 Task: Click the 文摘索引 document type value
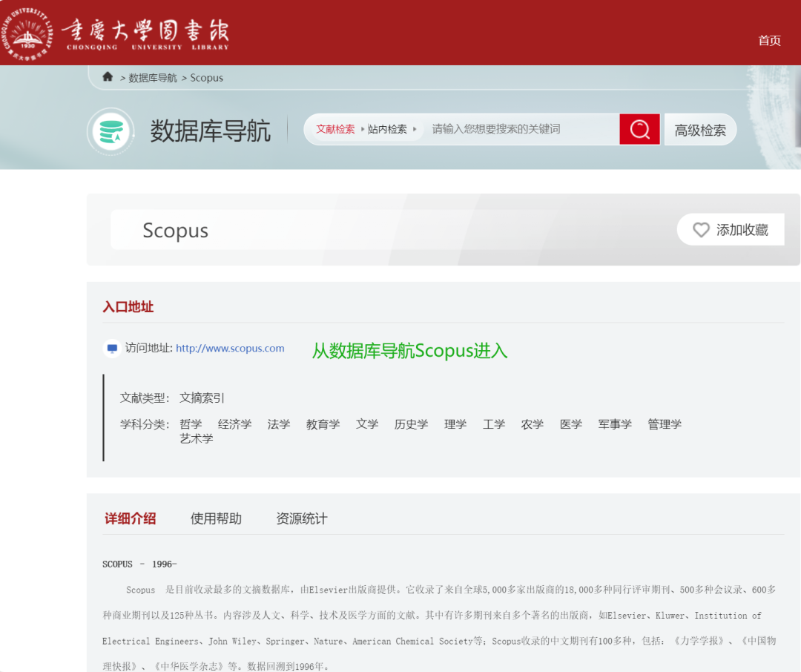click(202, 398)
